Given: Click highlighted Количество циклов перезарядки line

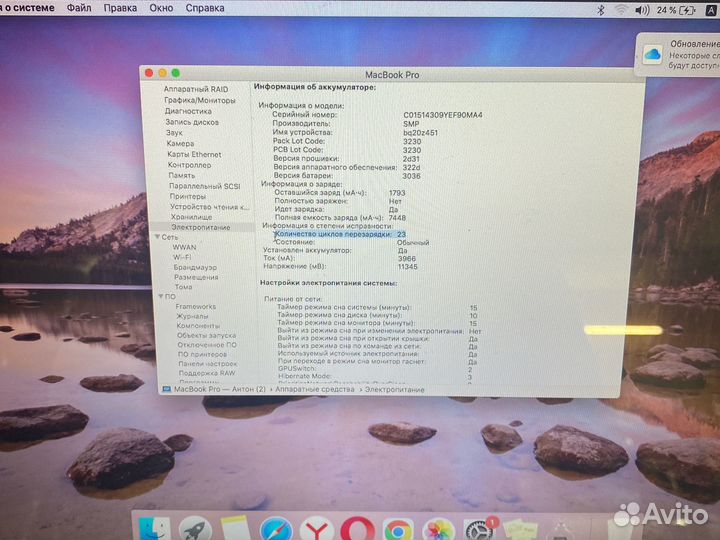Looking at the screenshot, I should click(x=340, y=234).
